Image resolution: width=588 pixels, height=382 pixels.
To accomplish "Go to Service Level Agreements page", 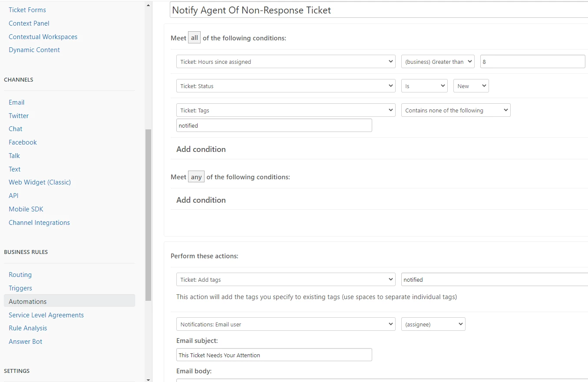I will [46, 315].
